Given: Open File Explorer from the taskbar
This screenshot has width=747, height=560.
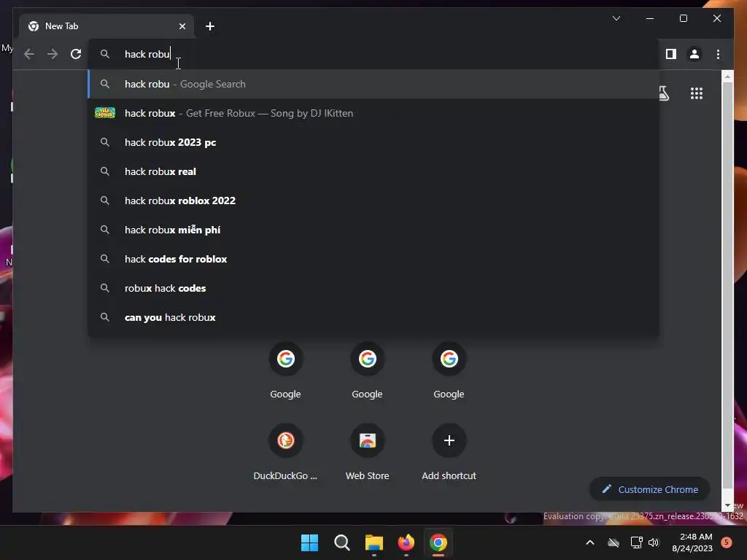Looking at the screenshot, I should tap(374, 542).
